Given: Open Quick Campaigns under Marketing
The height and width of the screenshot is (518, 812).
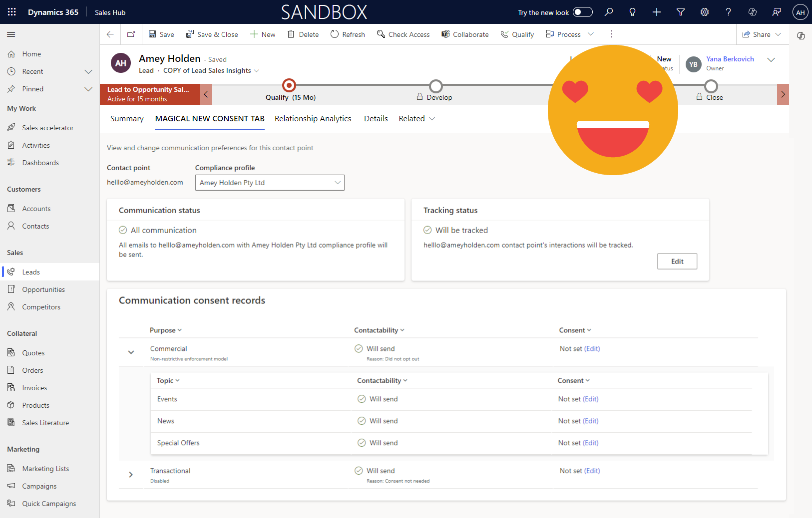Looking at the screenshot, I should tap(48, 503).
